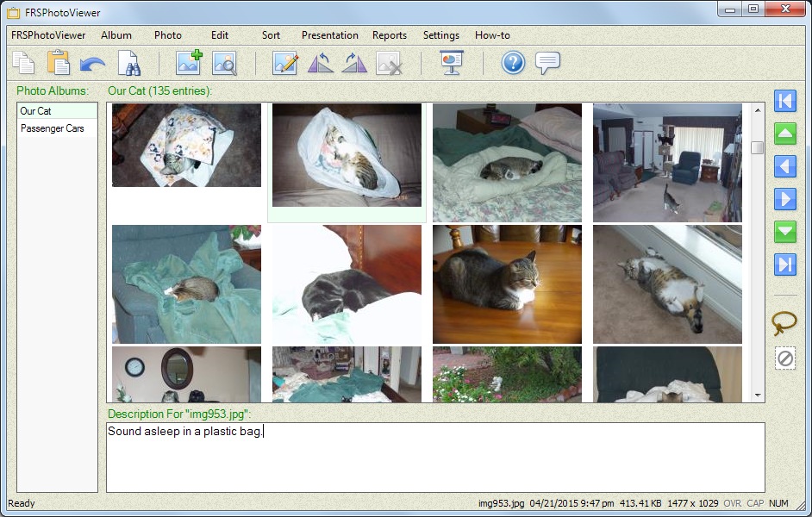Click the blue Undo arrow icon
Image resolution: width=812 pixels, height=517 pixels.
click(93, 64)
